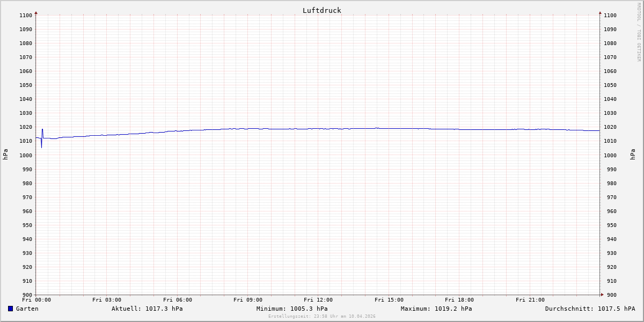This screenshot has width=644, height=322.
Task: Click the arrow atop the right vertical axis
Action: click(600, 12)
